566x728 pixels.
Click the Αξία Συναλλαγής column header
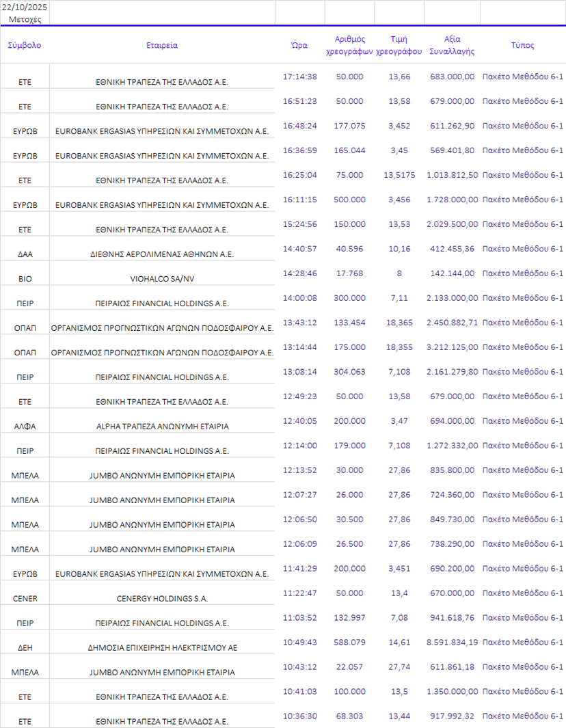pos(452,45)
